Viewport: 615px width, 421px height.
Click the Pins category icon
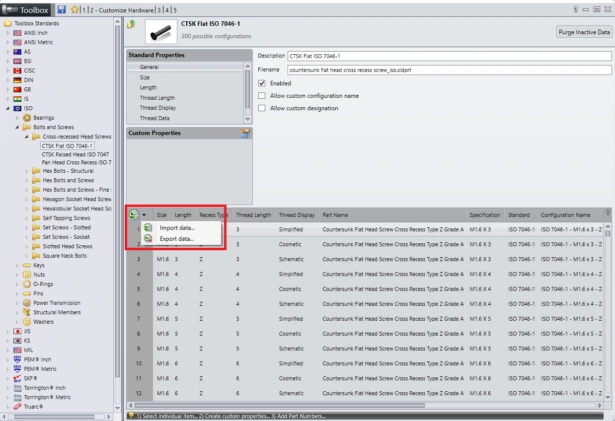27,293
